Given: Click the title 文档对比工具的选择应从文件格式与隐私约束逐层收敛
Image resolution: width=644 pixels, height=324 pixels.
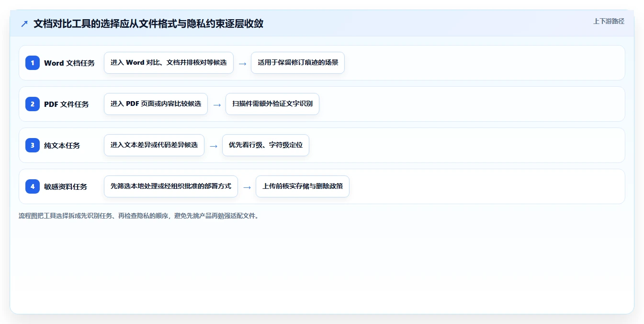Looking at the screenshot, I should [x=148, y=23].
